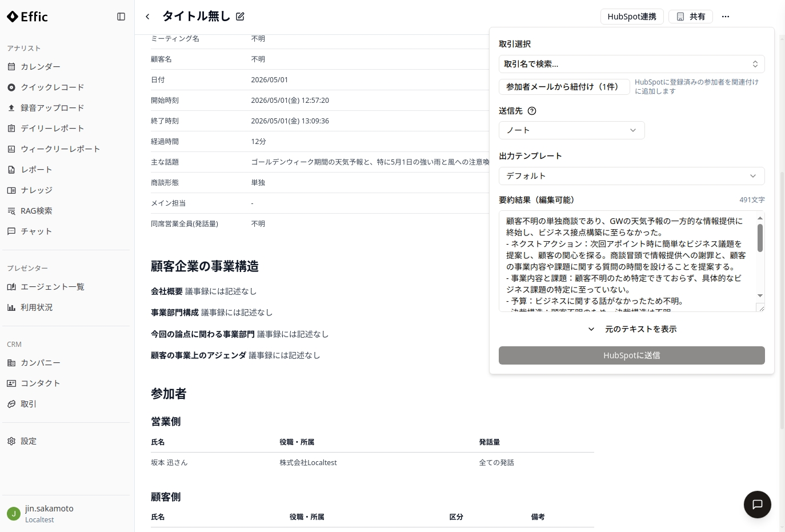This screenshot has width=785, height=532.
Task: Click the RAG検索 search icon
Action: pos(11,211)
